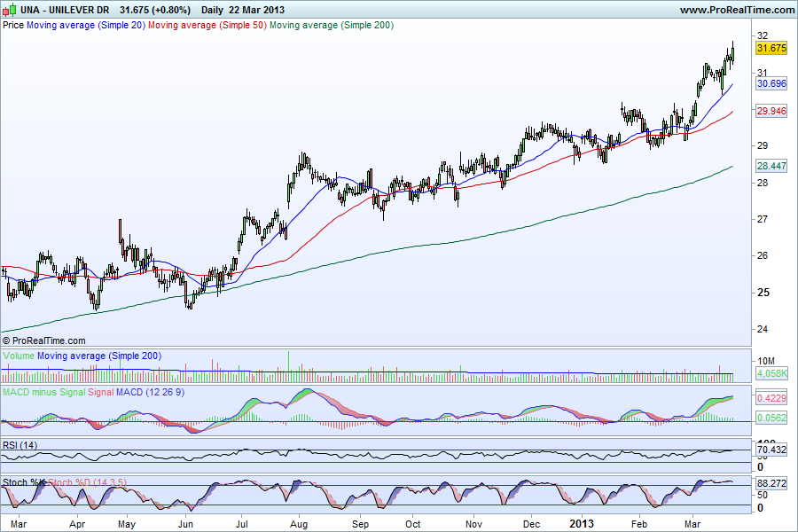Select the Daily timeframe label

coord(212,10)
